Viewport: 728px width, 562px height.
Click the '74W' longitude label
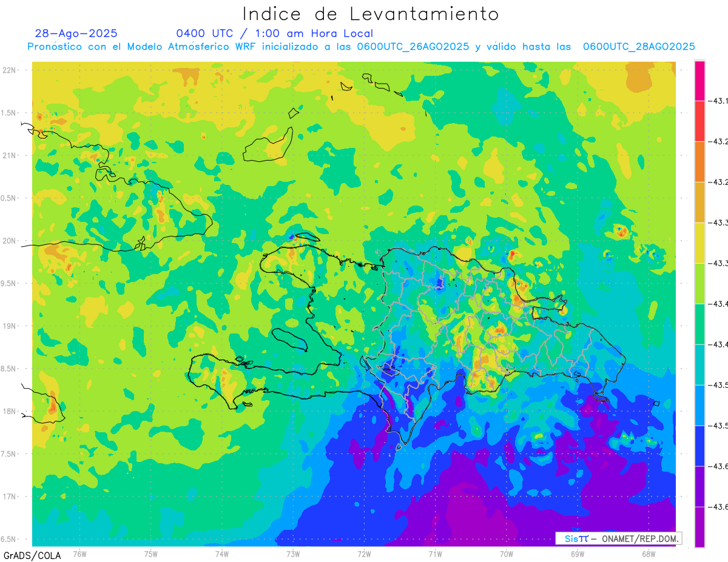click(x=222, y=554)
